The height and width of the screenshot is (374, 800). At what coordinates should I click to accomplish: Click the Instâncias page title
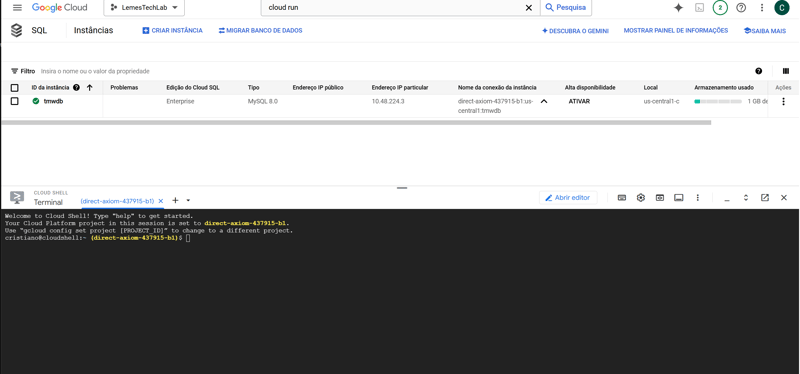point(93,31)
